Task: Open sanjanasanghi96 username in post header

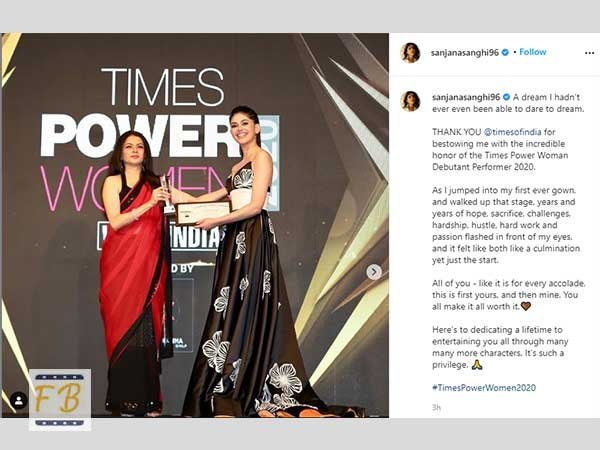Action: click(x=465, y=53)
